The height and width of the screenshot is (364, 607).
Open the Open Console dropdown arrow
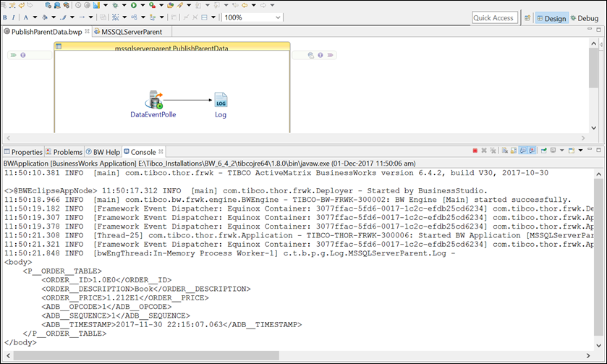coord(580,151)
